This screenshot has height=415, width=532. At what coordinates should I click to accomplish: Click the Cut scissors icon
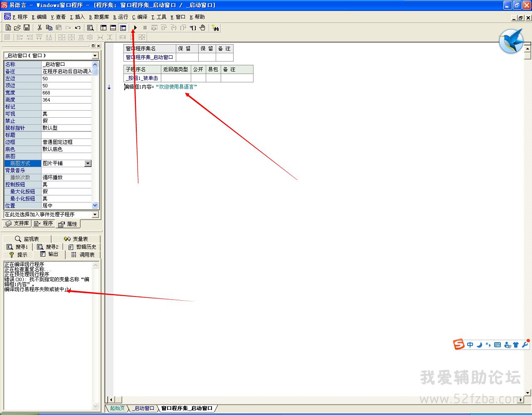(39, 27)
